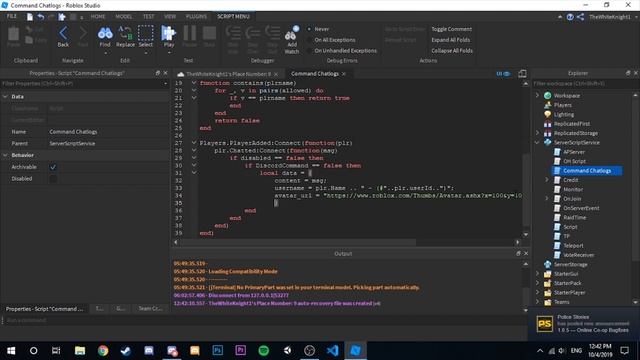
Task: Switch to the HOME ribbon tab
Action: (x=98, y=17)
